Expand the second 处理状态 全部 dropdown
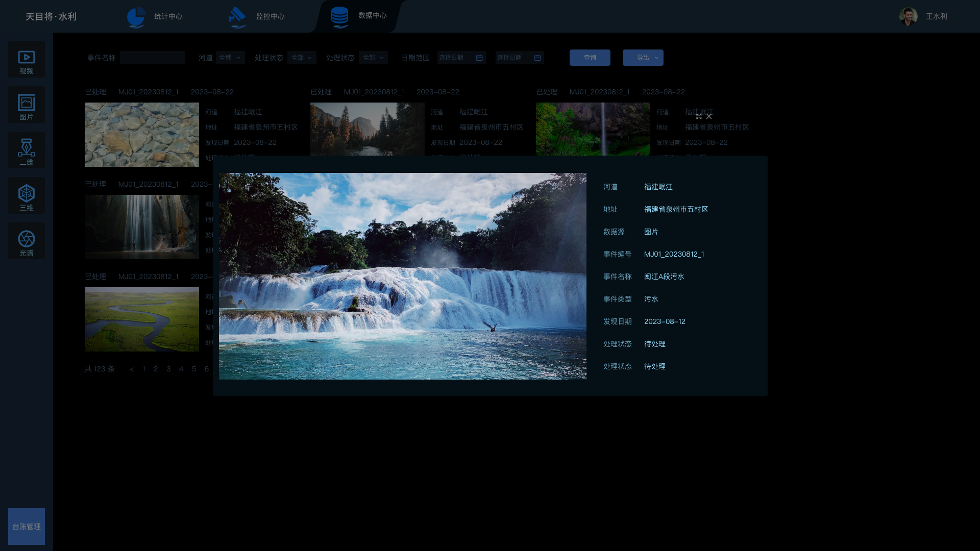 coord(373,58)
